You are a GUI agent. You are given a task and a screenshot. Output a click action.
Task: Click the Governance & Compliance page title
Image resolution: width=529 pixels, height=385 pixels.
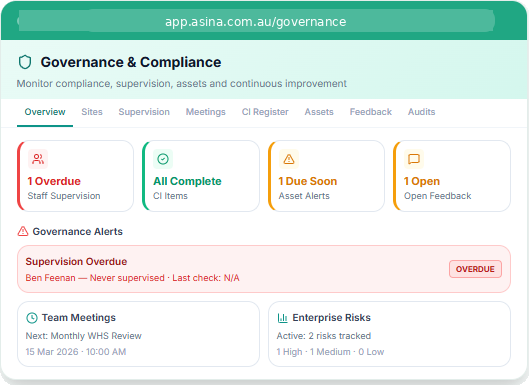[x=131, y=62]
